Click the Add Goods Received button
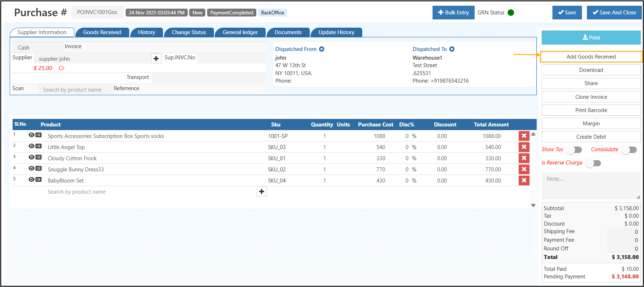This screenshot has width=644, height=287. pos(591,57)
